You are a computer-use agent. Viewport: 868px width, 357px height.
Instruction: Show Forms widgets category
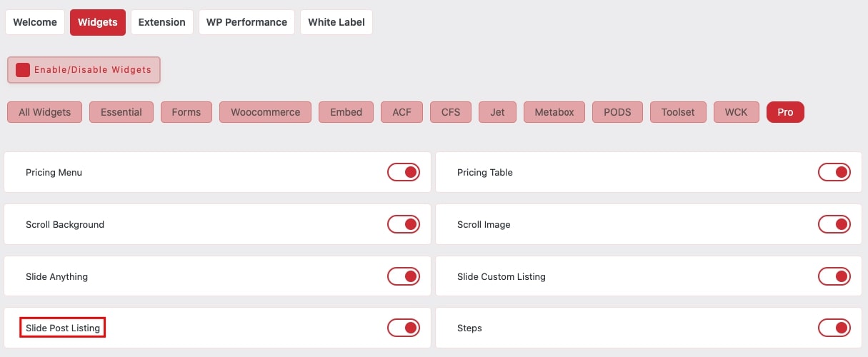pyautogui.click(x=186, y=112)
